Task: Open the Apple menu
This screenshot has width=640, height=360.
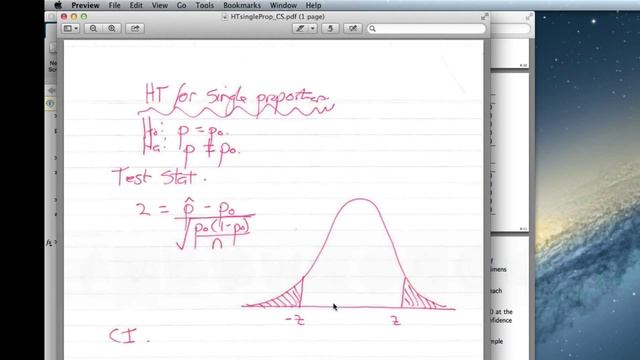Action: pos(58,5)
